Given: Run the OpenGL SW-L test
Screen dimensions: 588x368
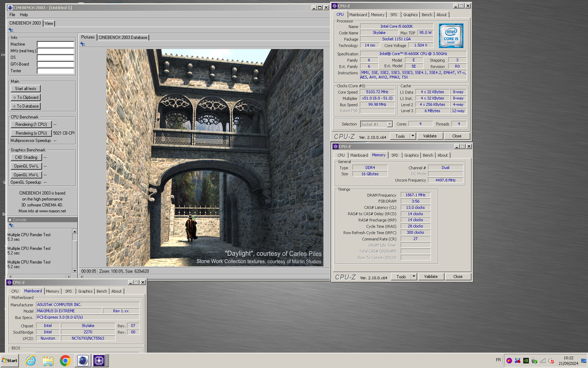Looking at the screenshot, I should [26, 166].
